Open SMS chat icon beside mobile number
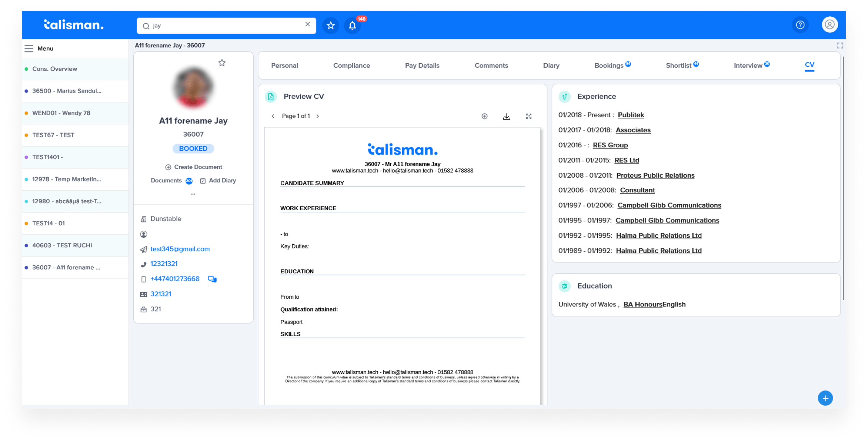This screenshot has height=442, width=868. tap(212, 279)
